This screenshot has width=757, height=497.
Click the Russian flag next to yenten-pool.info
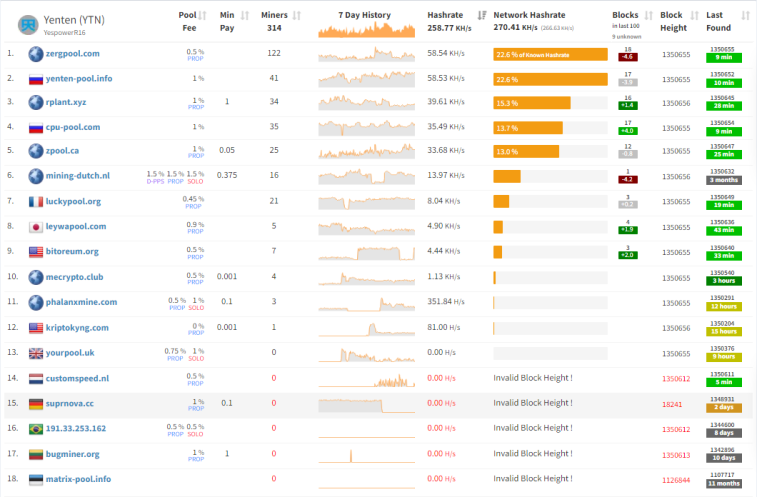click(36, 79)
